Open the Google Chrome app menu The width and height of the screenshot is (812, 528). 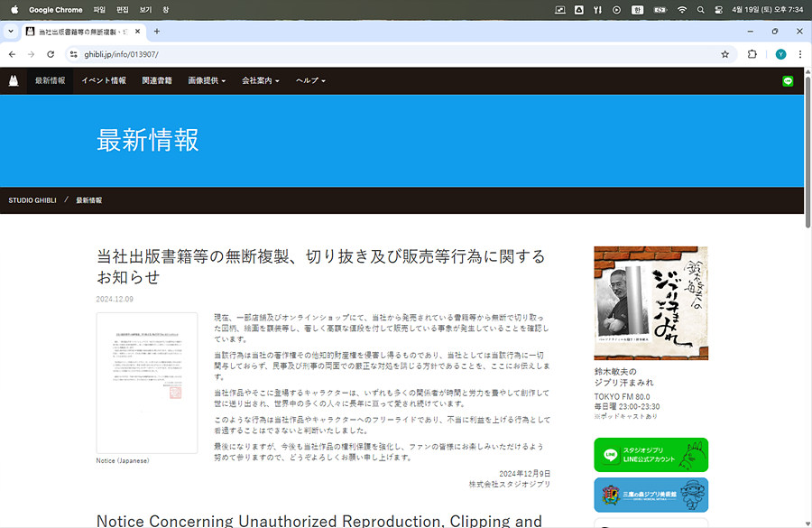pyautogui.click(x=55, y=10)
